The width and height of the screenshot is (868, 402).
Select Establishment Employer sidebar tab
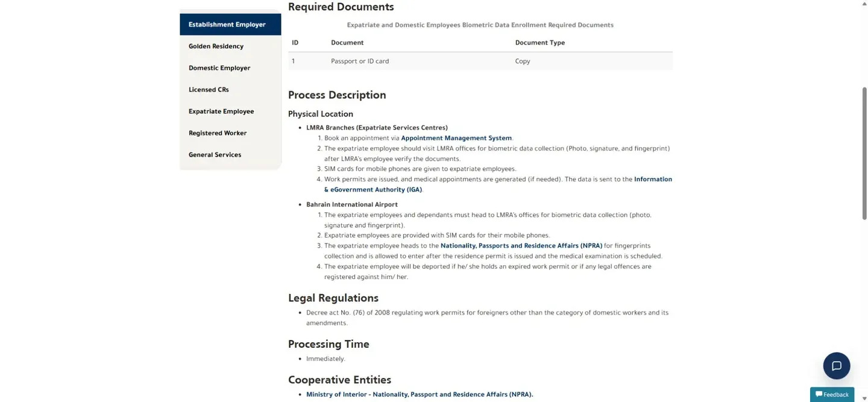230,25
